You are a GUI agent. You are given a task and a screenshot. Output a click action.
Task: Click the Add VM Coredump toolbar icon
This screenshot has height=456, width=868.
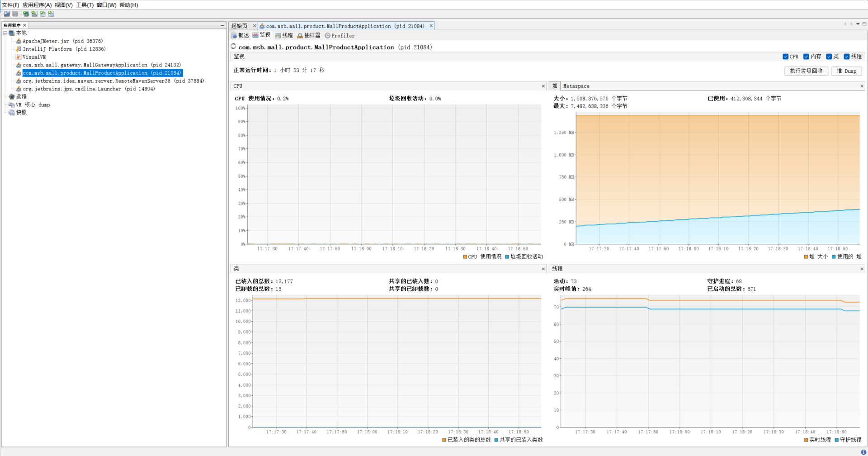(42, 14)
